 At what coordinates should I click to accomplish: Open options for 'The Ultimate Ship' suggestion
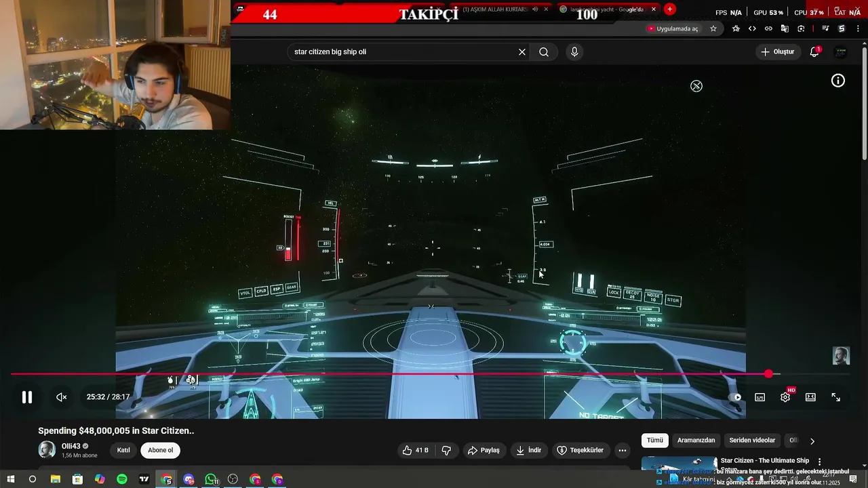click(x=819, y=462)
